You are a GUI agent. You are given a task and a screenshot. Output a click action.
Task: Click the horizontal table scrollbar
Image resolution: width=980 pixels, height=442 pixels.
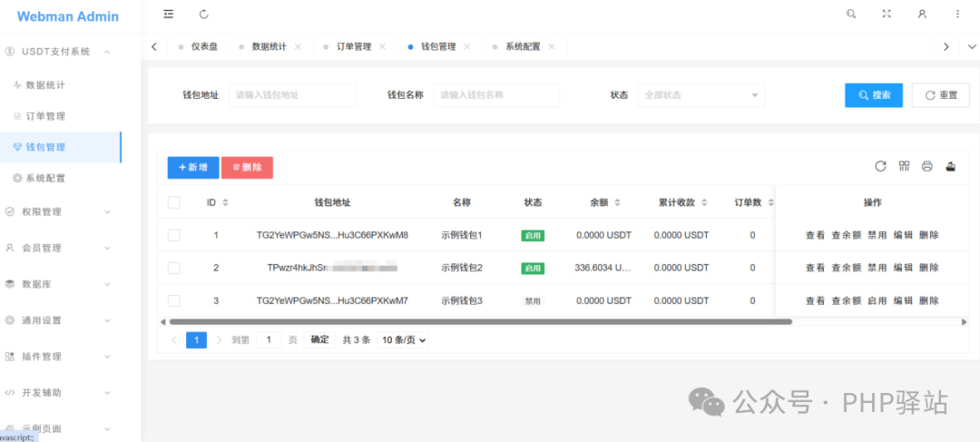[480, 322]
